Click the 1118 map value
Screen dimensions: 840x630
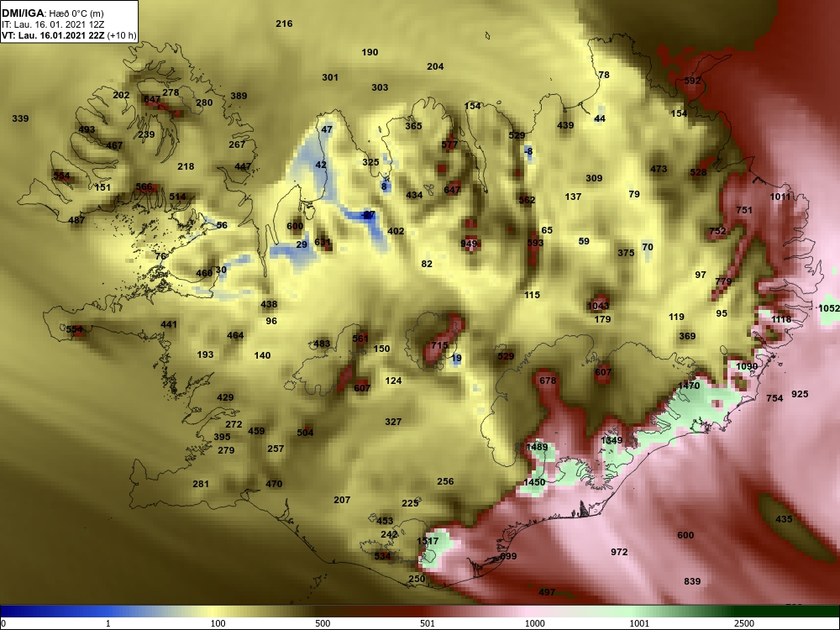tap(781, 319)
